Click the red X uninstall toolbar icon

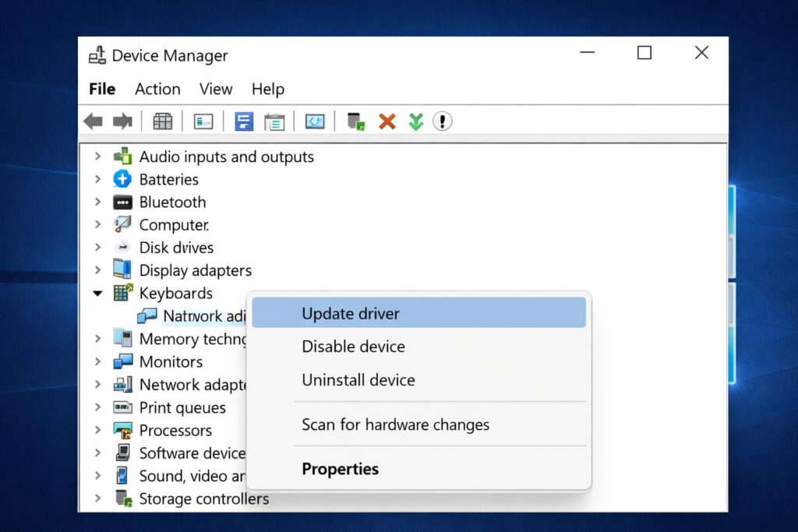[387, 122]
